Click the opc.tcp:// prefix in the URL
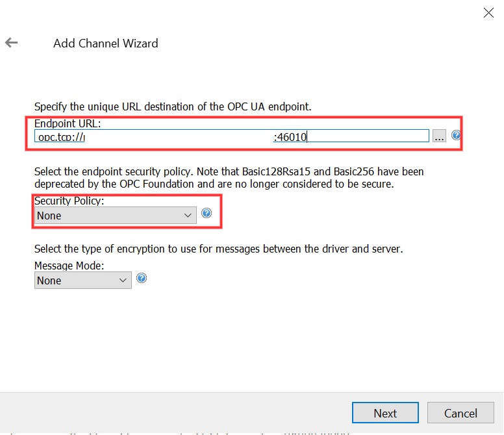504x435 pixels. coord(61,136)
